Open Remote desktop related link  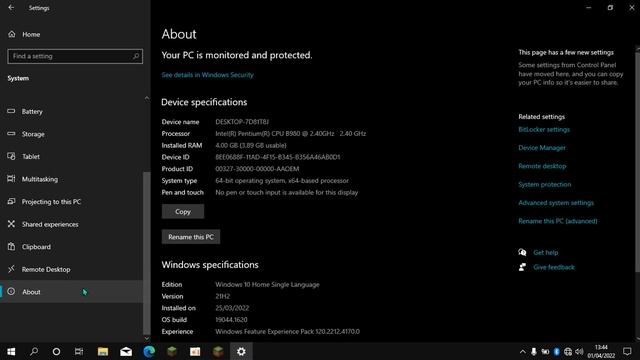(542, 166)
